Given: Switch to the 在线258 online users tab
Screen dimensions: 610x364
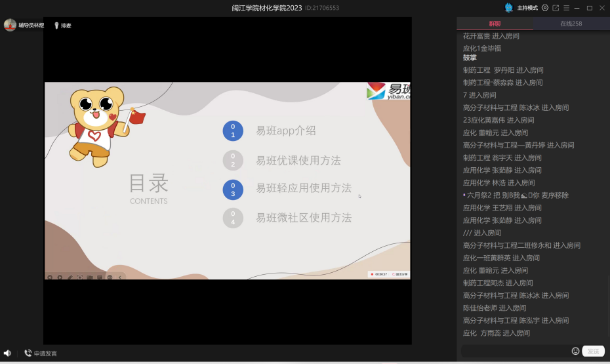Looking at the screenshot, I should tap(571, 24).
